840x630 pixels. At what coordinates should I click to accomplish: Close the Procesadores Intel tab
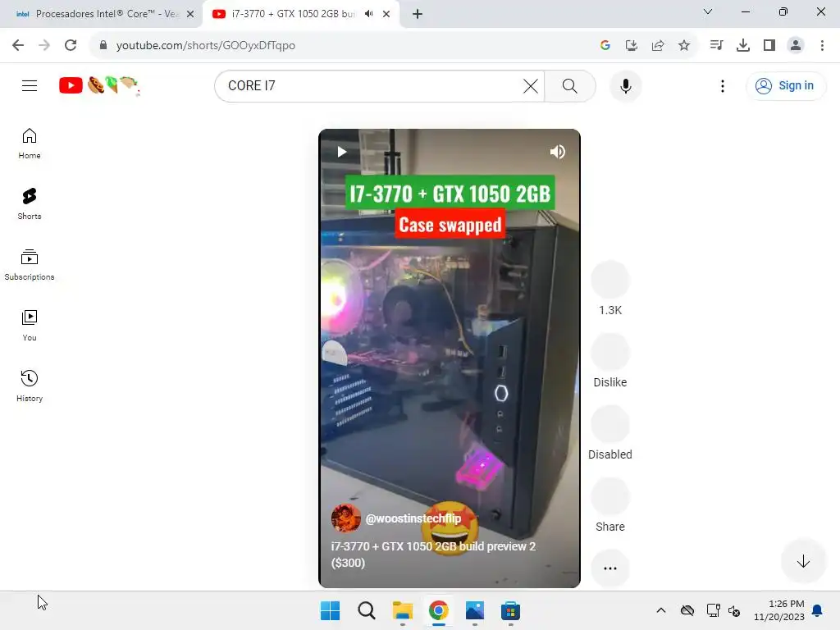[x=190, y=14]
